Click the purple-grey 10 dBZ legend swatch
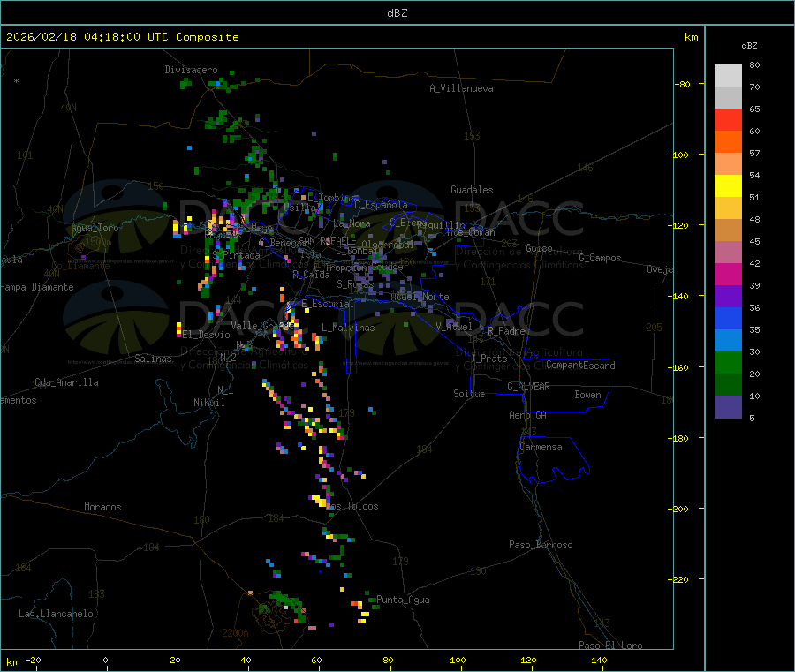This screenshot has height=672, width=795. click(728, 407)
